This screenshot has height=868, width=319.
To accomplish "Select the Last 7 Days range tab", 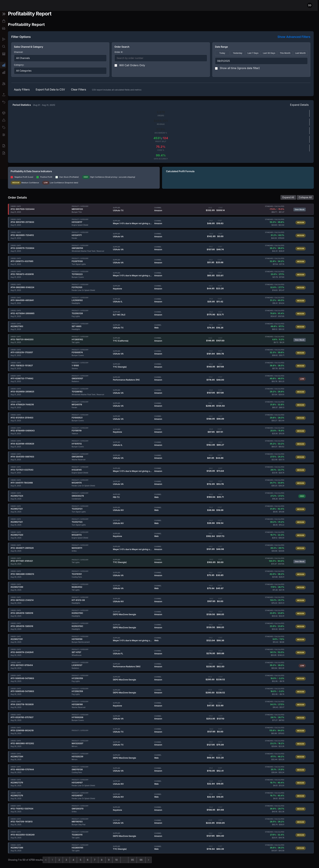I will pyautogui.click(x=253, y=53).
